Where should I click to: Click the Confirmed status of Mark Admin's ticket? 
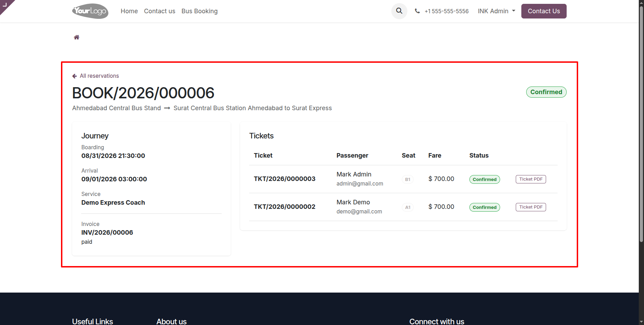(x=484, y=179)
